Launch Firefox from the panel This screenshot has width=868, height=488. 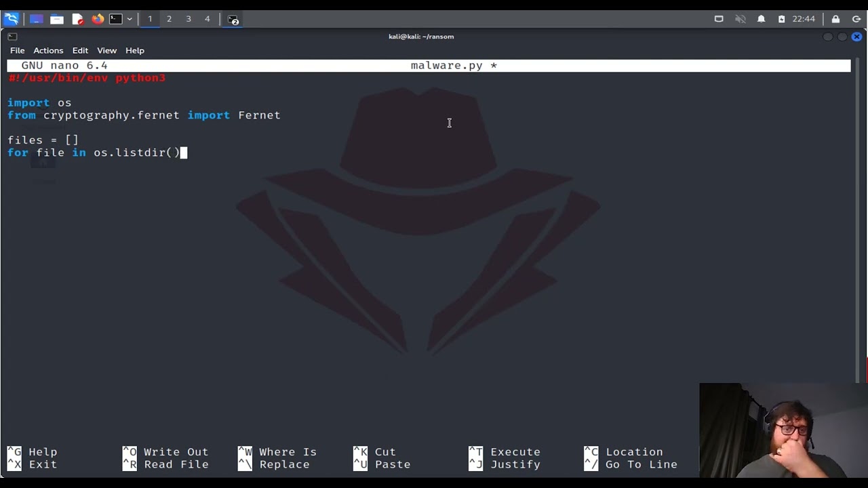click(x=98, y=19)
